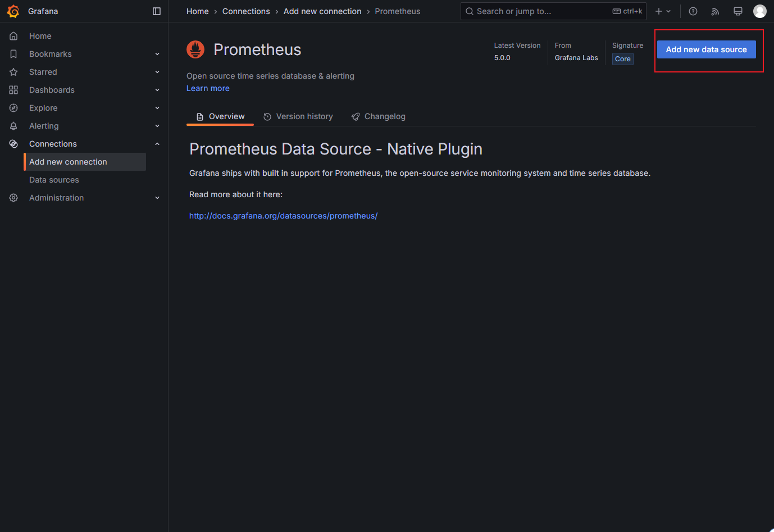Focus the Search or jump to field
This screenshot has width=774, height=532.
click(553, 11)
